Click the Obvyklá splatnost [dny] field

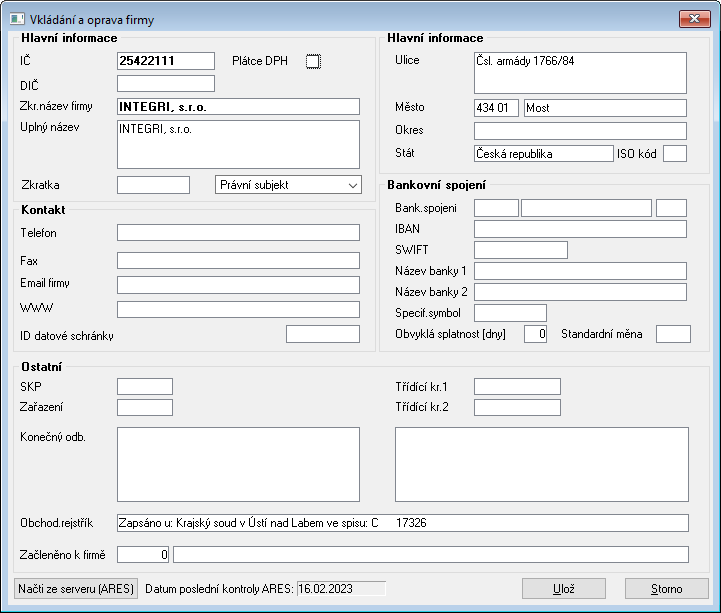(x=535, y=334)
